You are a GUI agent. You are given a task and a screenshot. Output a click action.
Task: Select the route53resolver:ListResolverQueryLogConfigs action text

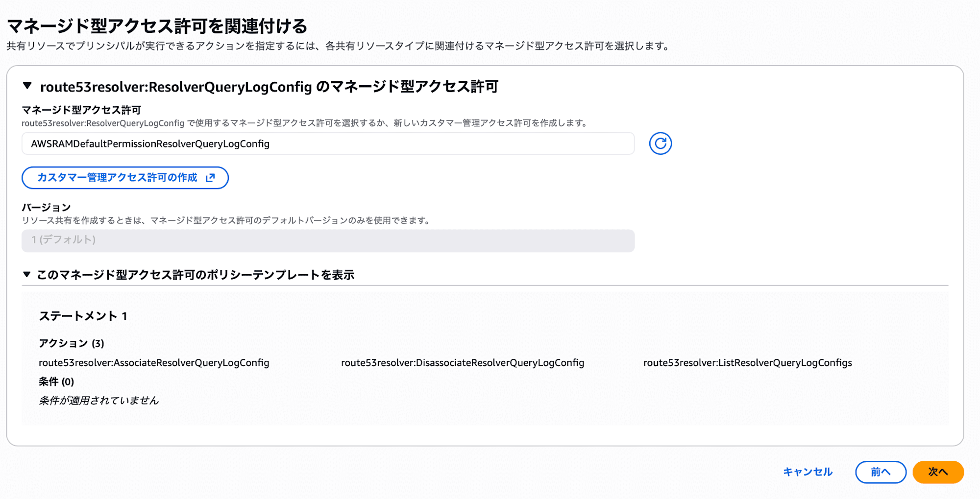[747, 363]
